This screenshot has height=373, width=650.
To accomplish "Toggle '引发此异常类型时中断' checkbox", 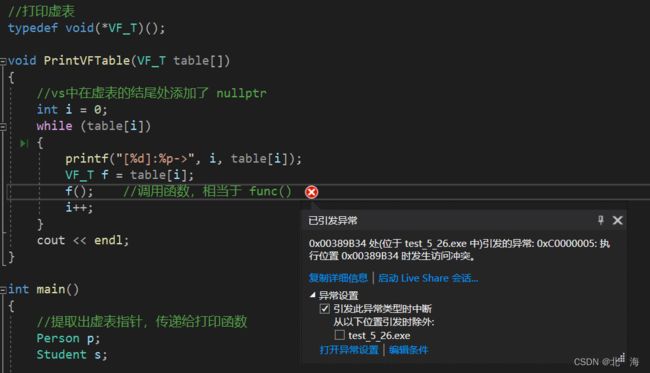I will tap(325, 309).
